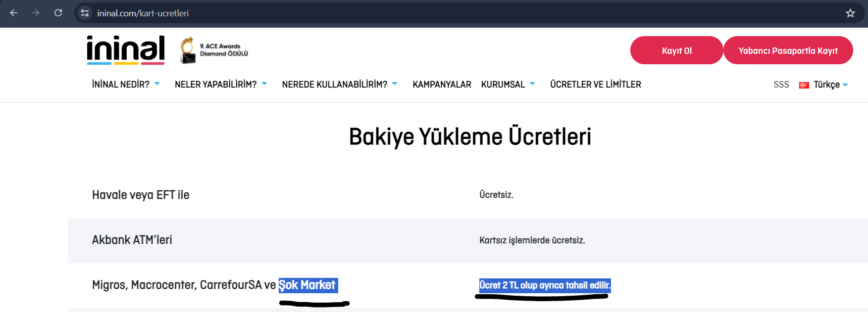Open the ACE Awards Diamond badge
The height and width of the screenshot is (312, 868).
[214, 50]
